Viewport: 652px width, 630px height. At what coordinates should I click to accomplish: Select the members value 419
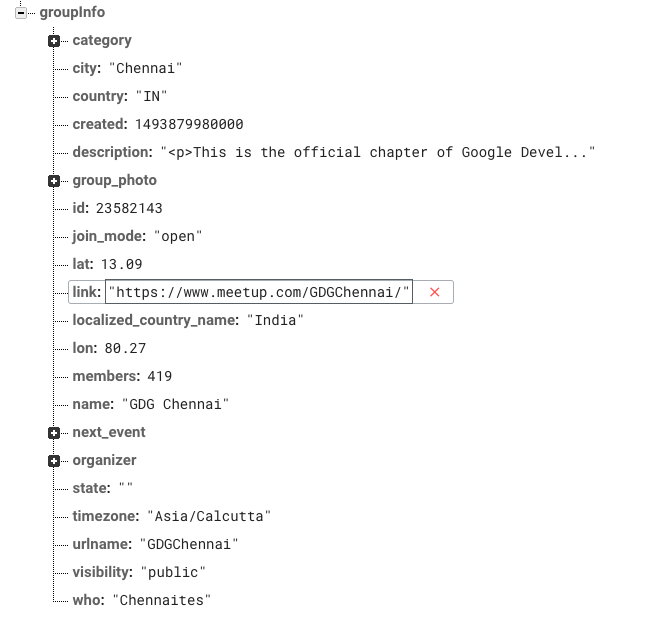pos(159,376)
